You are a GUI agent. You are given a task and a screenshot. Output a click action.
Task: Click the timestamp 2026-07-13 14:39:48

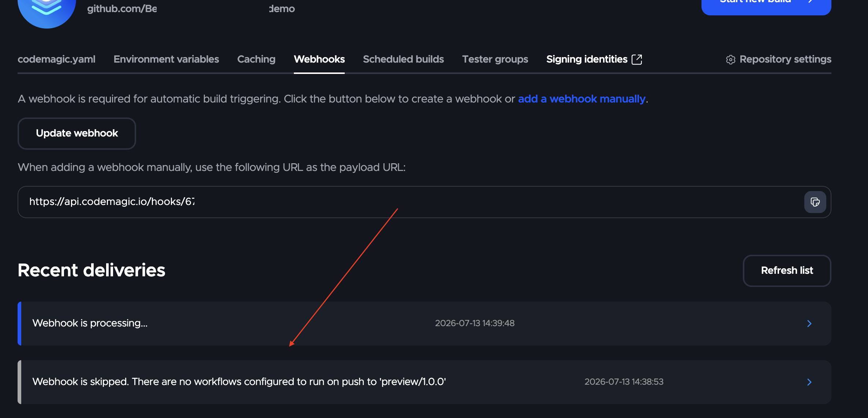coord(475,323)
